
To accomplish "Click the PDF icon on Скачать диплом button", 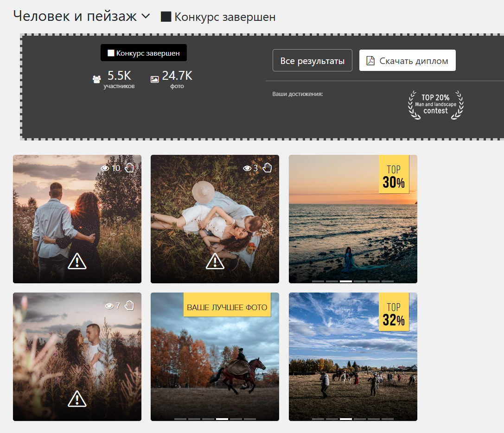I will (x=370, y=60).
